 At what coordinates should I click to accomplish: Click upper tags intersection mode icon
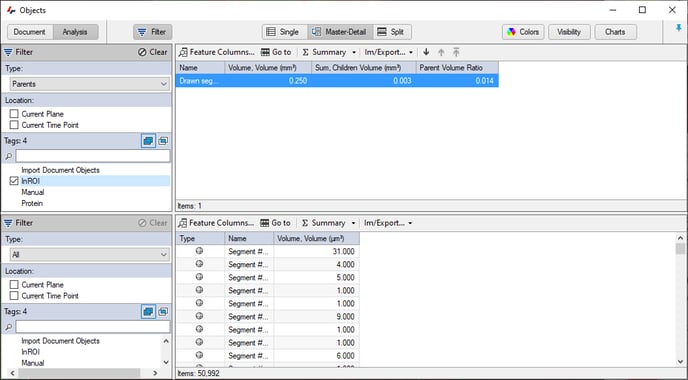pyautogui.click(x=163, y=141)
